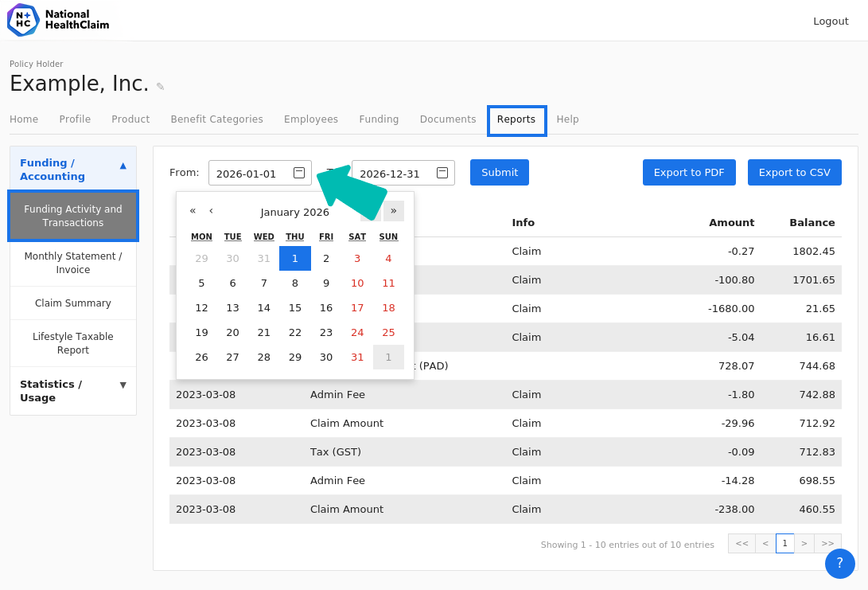Screen dimensions: 868x590
Task: Open the Employees tab
Action: [310, 119]
